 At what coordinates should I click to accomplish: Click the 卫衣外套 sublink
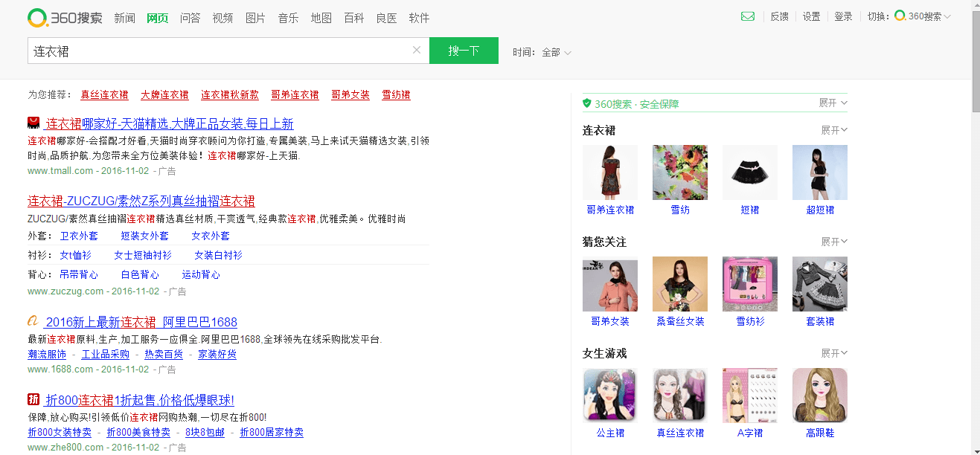pos(79,236)
